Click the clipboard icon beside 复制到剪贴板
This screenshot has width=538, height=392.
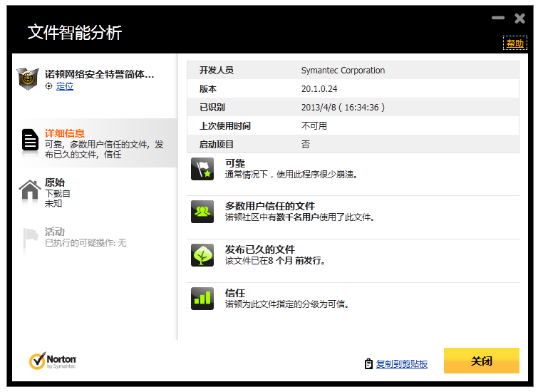(368, 363)
